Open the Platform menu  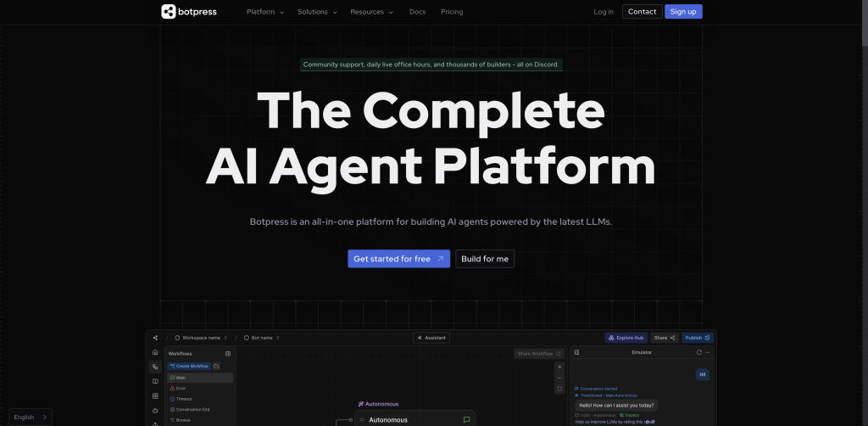[265, 12]
